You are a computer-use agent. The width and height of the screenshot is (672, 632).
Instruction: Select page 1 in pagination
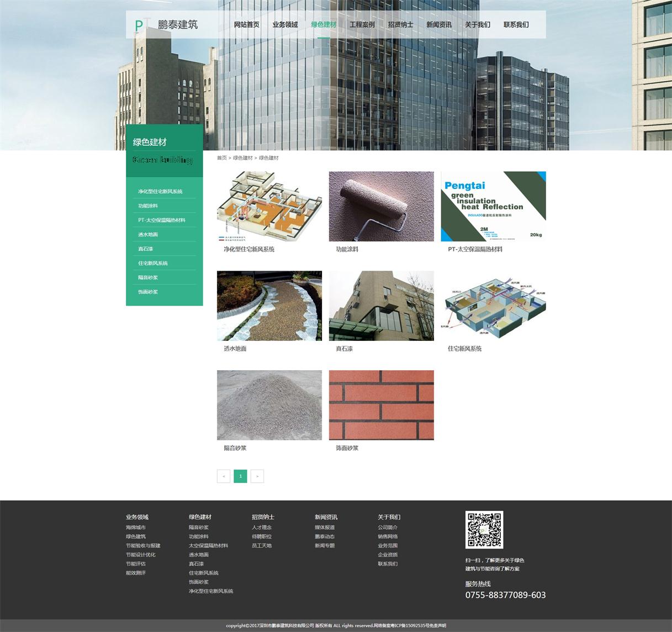point(240,476)
